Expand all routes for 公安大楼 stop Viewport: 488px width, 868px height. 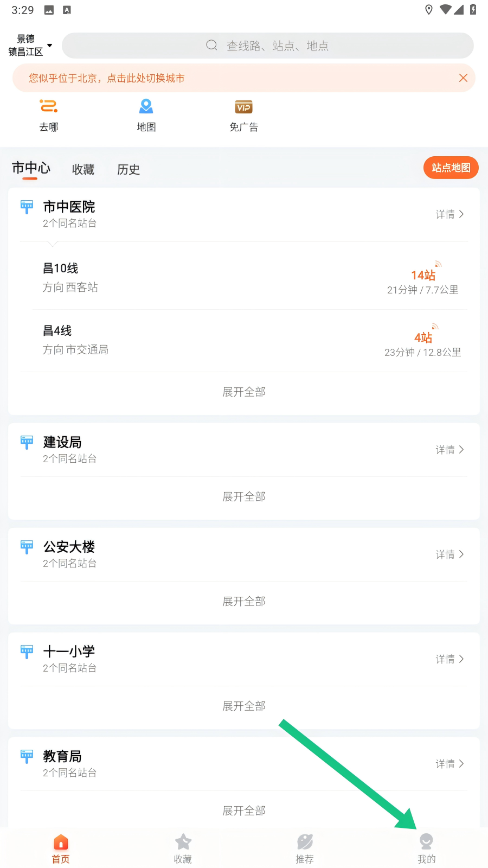pyautogui.click(x=244, y=601)
